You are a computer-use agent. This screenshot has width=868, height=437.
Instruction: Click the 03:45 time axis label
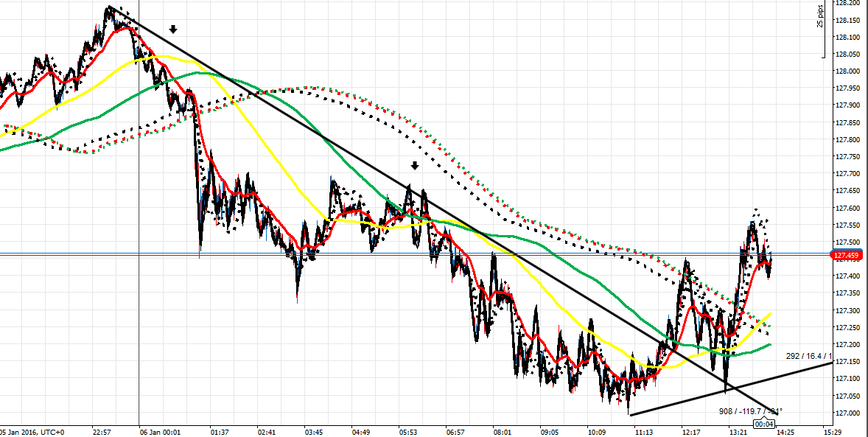click(314, 430)
